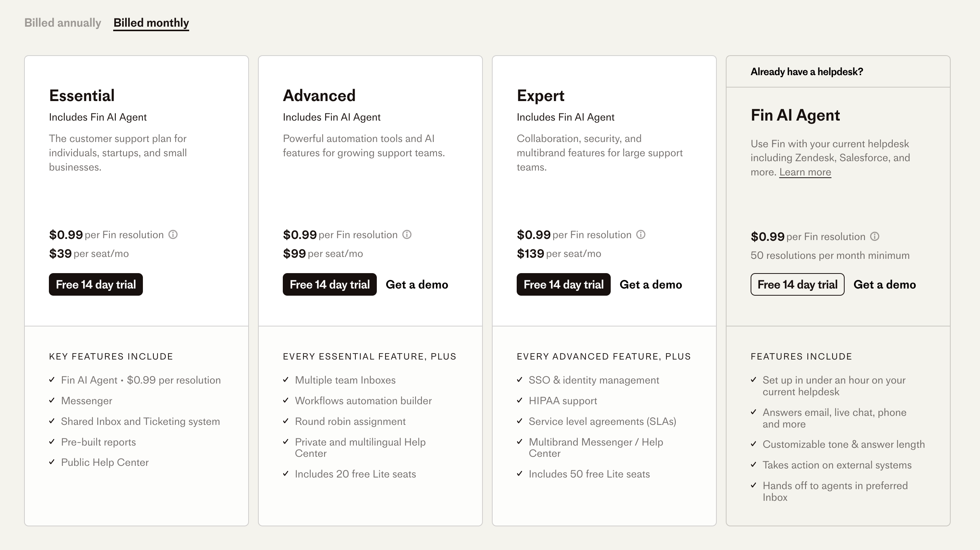Screen dimensions: 980x550
Task: Click the checkmark next to Customizable tone & answer length
Action: tap(754, 444)
